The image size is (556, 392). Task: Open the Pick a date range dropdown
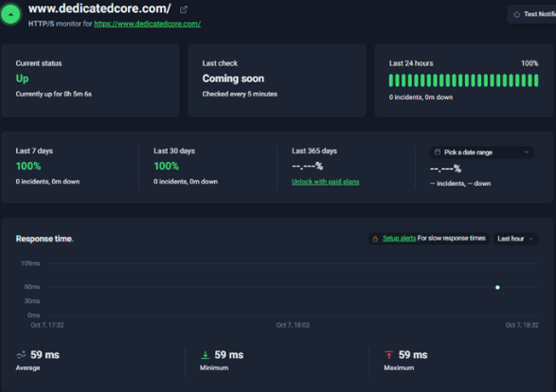481,152
